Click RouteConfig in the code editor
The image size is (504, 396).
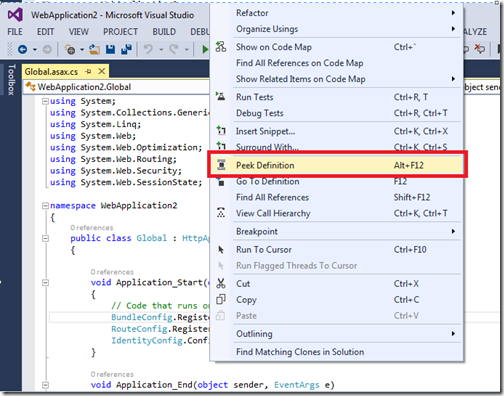click(x=139, y=329)
